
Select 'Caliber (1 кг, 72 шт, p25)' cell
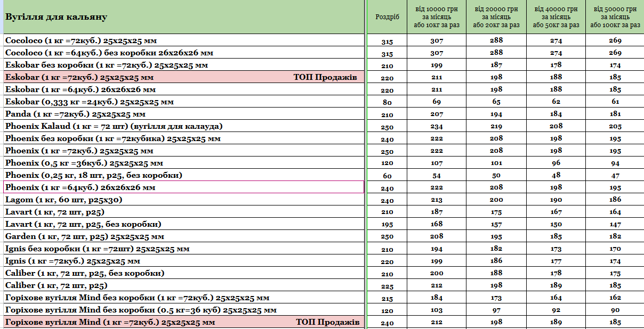[x=183, y=285]
